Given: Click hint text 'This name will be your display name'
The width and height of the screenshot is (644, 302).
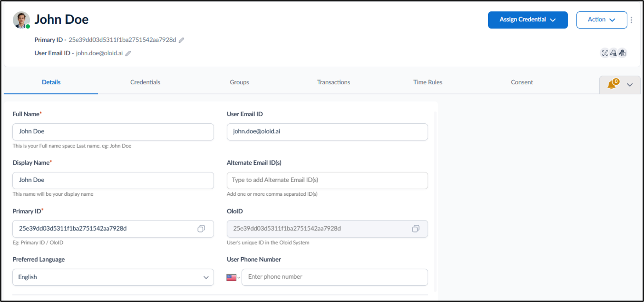Looking at the screenshot, I should pyautogui.click(x=53, y=194).
